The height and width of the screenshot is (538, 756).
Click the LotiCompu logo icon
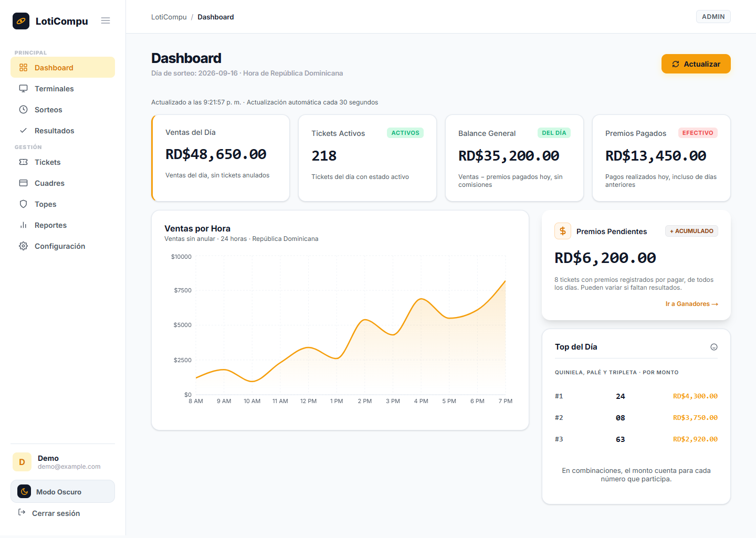coord(21,21)
